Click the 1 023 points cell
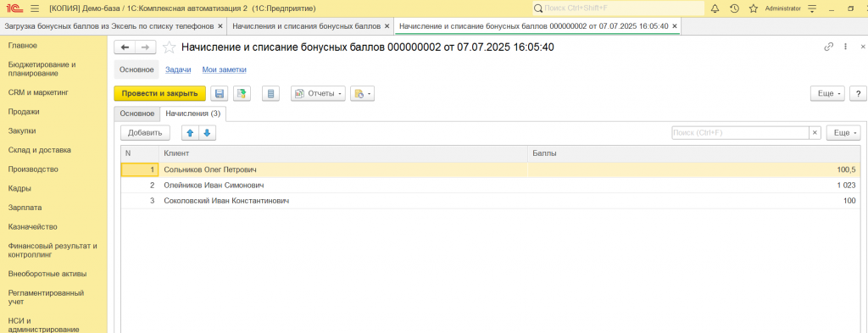Viewport: 868px width, 333px height. [x=694, y=186]
